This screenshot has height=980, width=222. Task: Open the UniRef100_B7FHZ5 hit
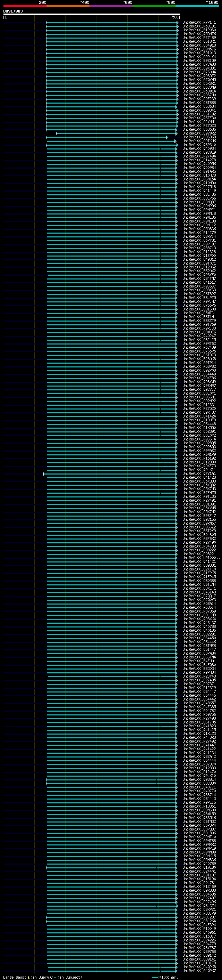click(199, 493)
